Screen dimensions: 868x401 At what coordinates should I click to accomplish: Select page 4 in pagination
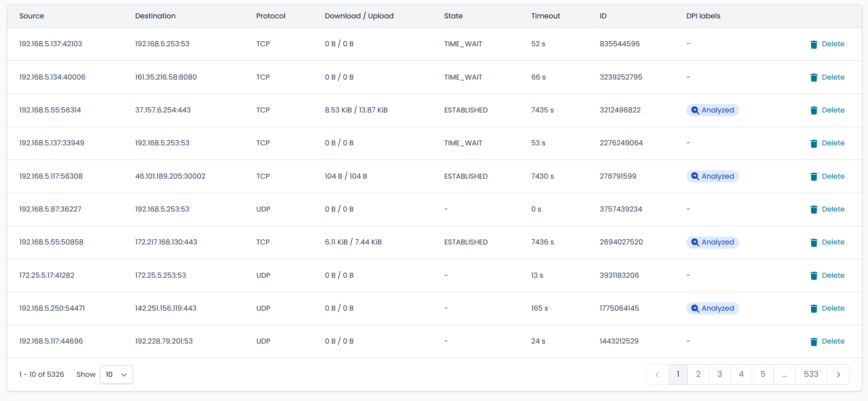(741, 374)
